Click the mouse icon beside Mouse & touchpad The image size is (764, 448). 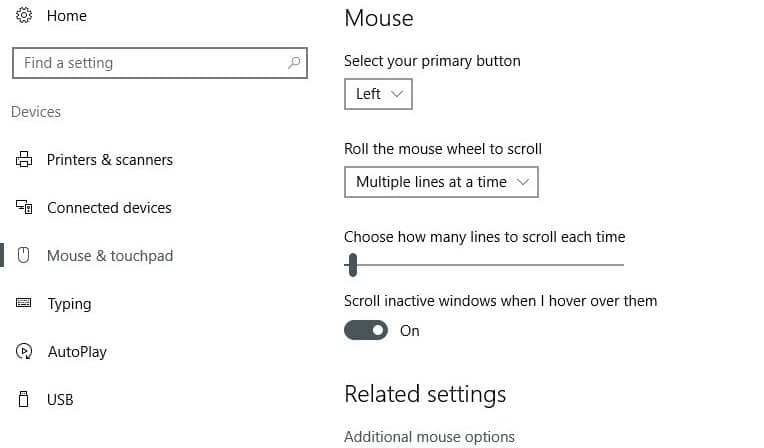click(25, 256)
